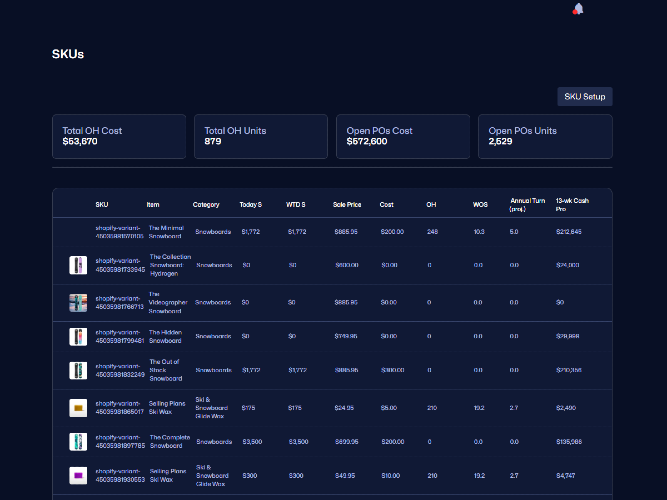Sort by 13-wk Cash Pro column header
This screenshot has width=667, height=500.
pos(572,205)
